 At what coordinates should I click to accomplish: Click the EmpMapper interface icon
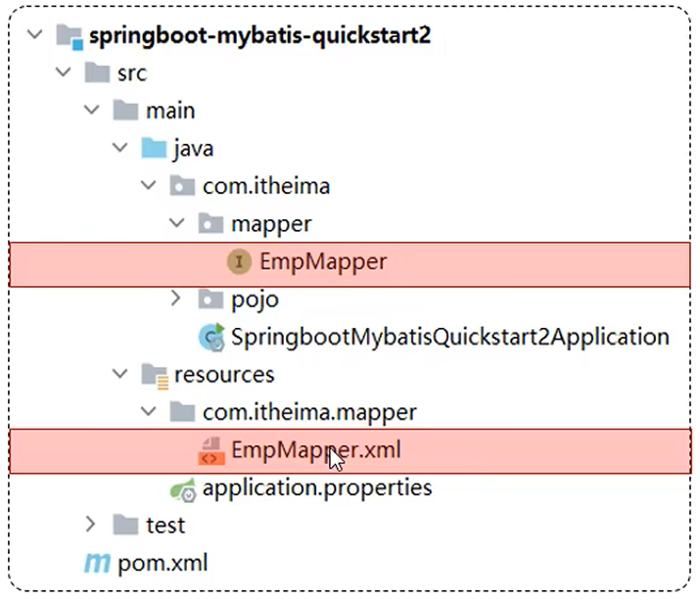coord(240,261)
